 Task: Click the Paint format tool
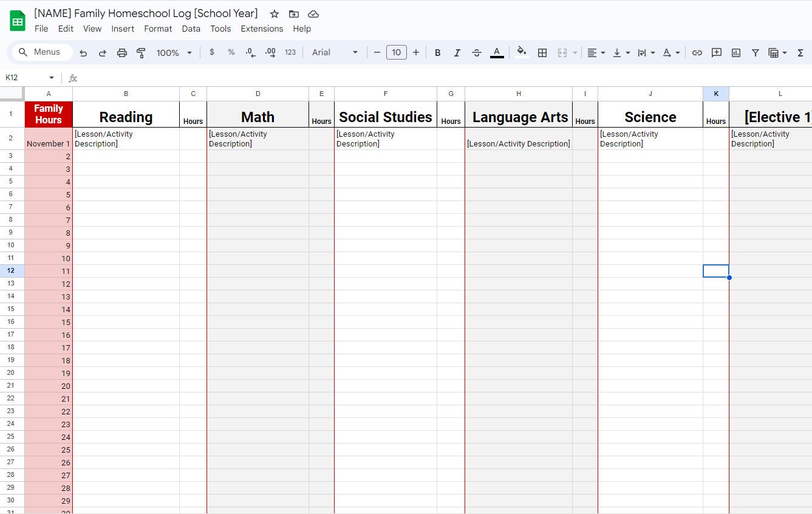[x=141, y=52]
